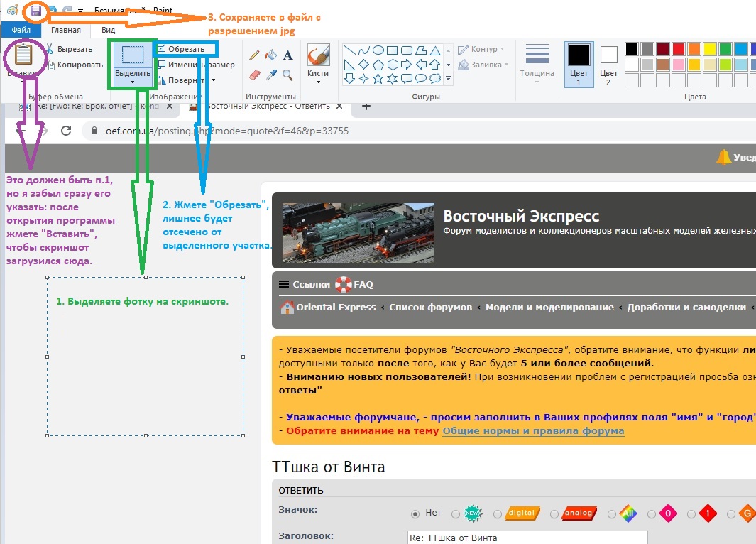756x544 pixels.
Task: Click the Cut scissors button
Action: [70, 49]
